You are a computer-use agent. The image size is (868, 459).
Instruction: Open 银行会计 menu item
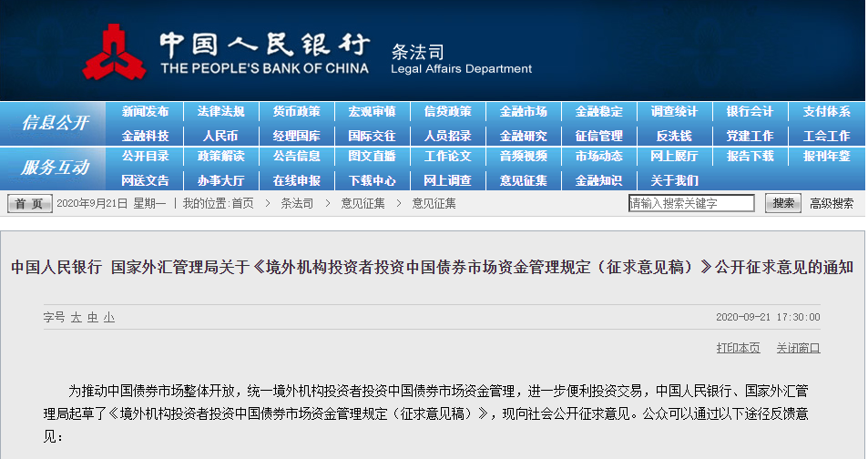(x=750, y=111)
